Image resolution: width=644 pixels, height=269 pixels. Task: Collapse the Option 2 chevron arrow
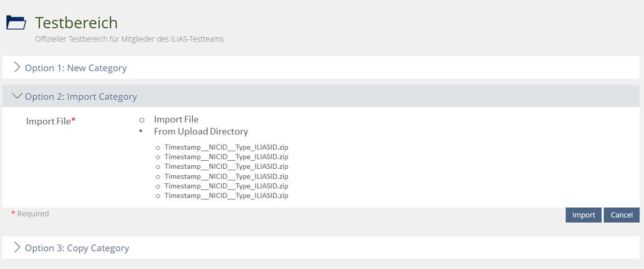pos(17,96)
